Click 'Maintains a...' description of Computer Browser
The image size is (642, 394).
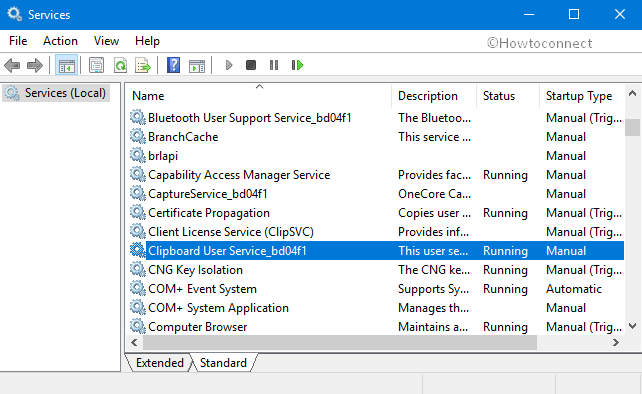433,327
